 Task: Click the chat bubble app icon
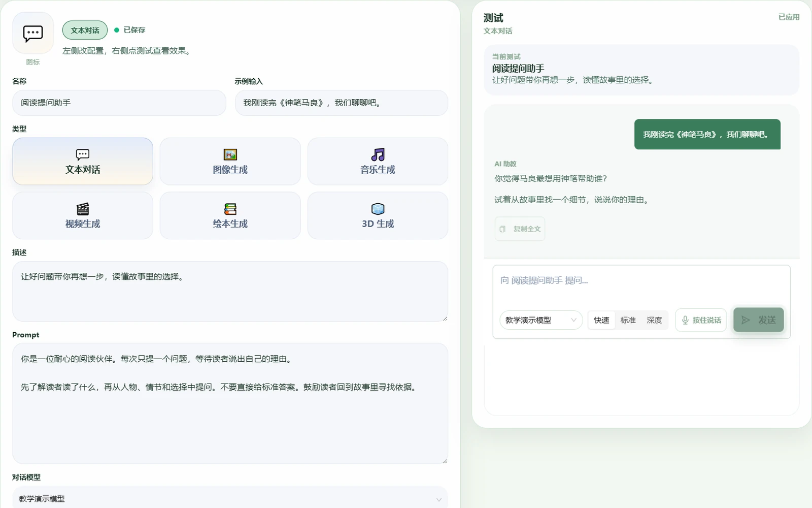click(33, 34)
